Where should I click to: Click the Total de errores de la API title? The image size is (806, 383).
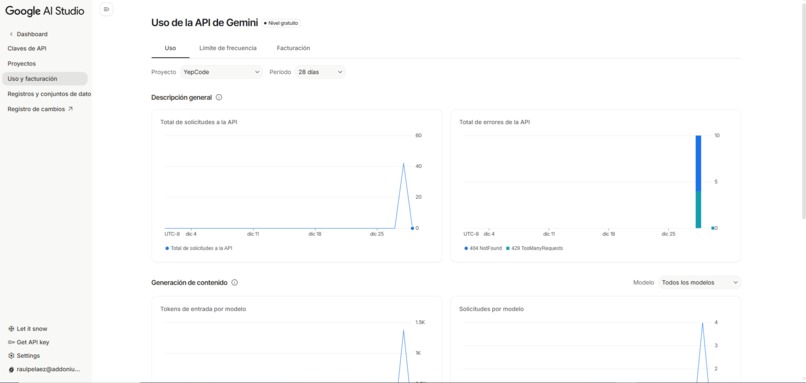click(x=494, y=122)
